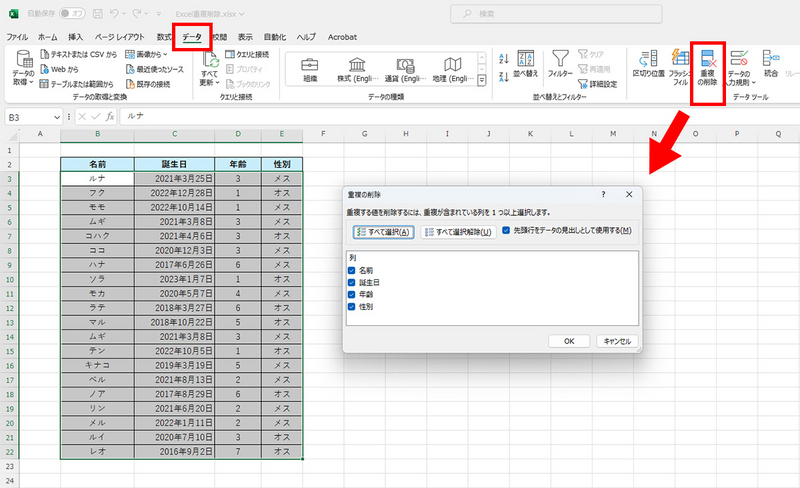Click the Clear filter (クリア) icon
The image size is (800, 488).
pos(591,54)
